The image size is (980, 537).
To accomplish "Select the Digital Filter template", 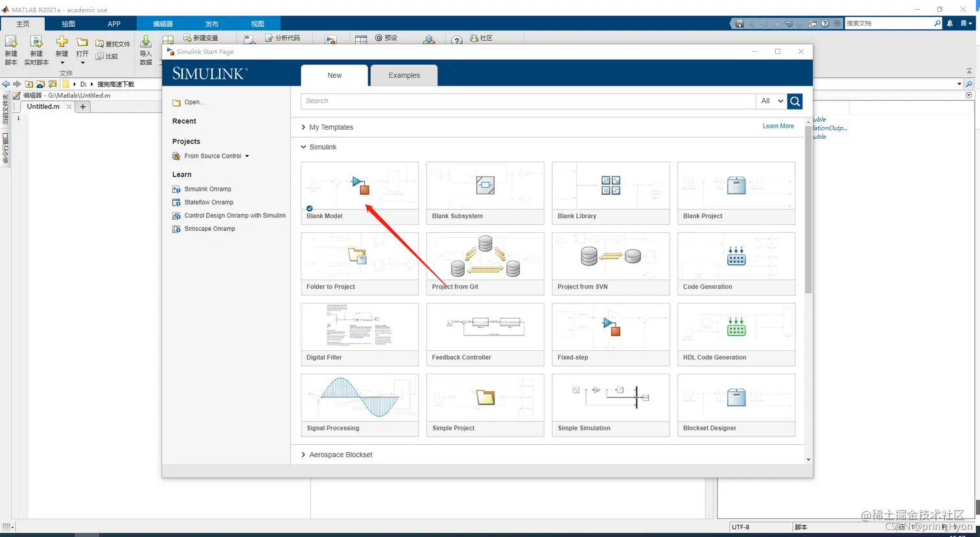I will point(360,335).
